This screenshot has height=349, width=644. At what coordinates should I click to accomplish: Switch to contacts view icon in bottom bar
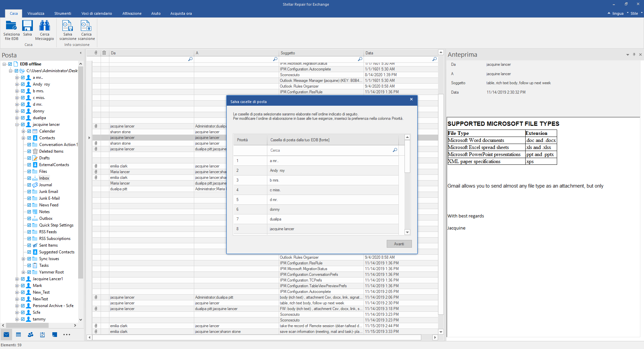pyautogui.click(x=31, y=335)
